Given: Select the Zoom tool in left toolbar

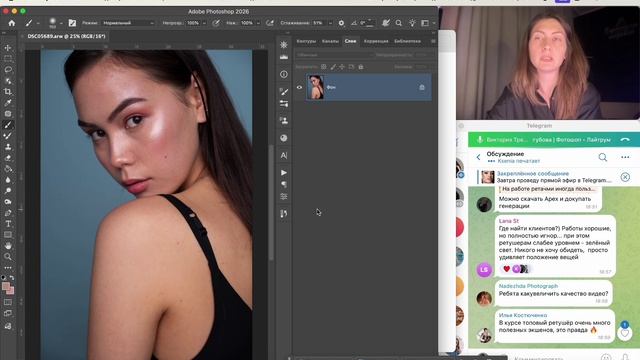Looking at the screenshot, I should (x=8, y=257).
